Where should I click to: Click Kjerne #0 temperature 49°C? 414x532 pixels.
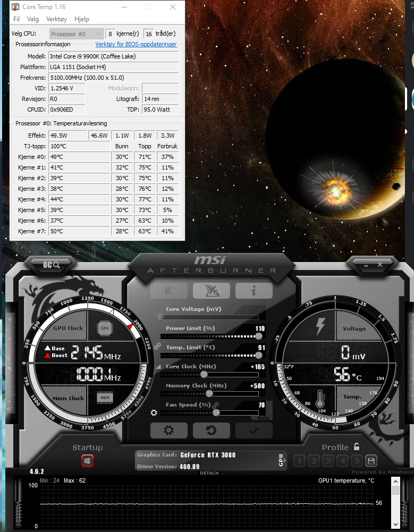pos(79,157)
